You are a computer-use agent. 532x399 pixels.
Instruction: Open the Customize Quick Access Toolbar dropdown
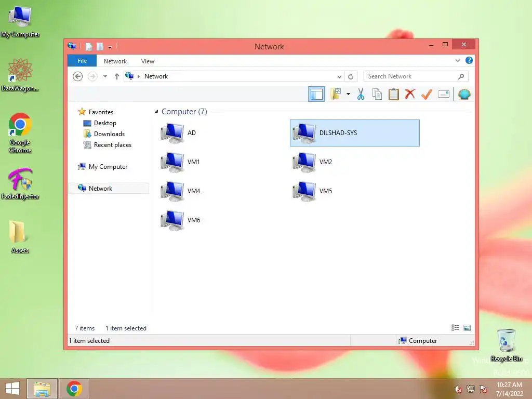click(x=110, y=47)
